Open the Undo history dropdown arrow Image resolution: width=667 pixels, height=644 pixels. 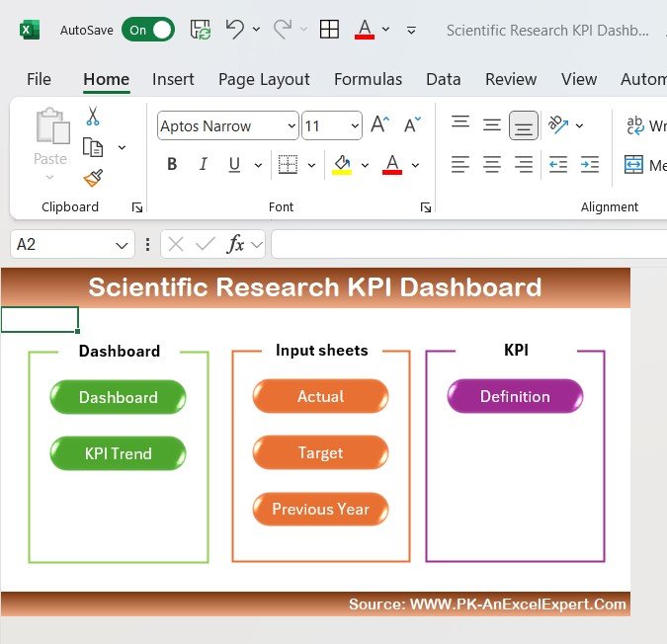(x=256, y=30)
